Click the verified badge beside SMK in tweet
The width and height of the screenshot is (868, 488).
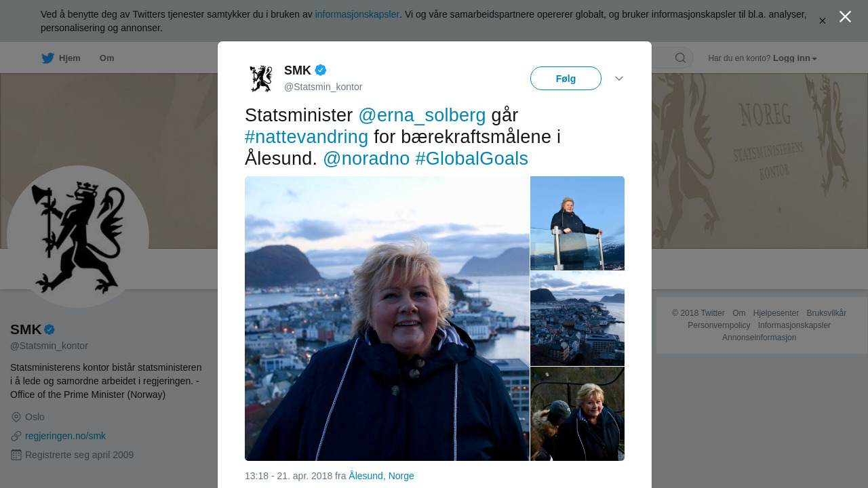[321, 70]
